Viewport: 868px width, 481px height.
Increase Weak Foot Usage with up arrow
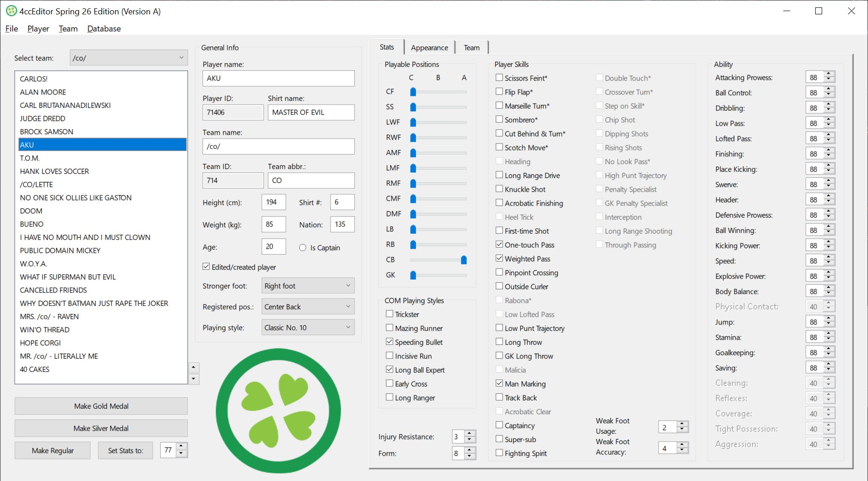[682, 424]
